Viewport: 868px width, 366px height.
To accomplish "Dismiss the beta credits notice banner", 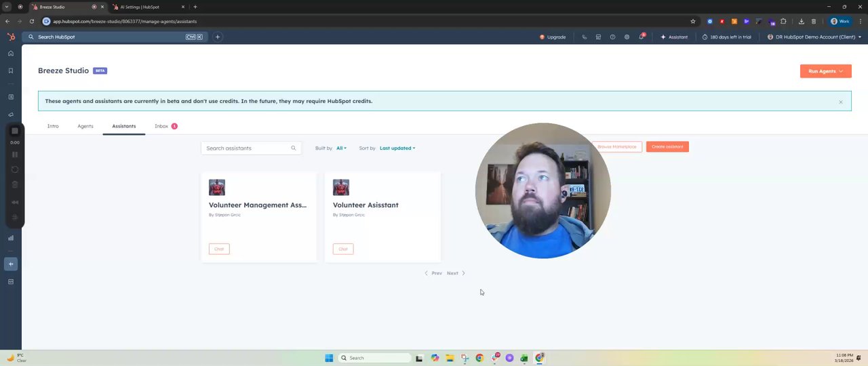I will click(x=840, y=102).
